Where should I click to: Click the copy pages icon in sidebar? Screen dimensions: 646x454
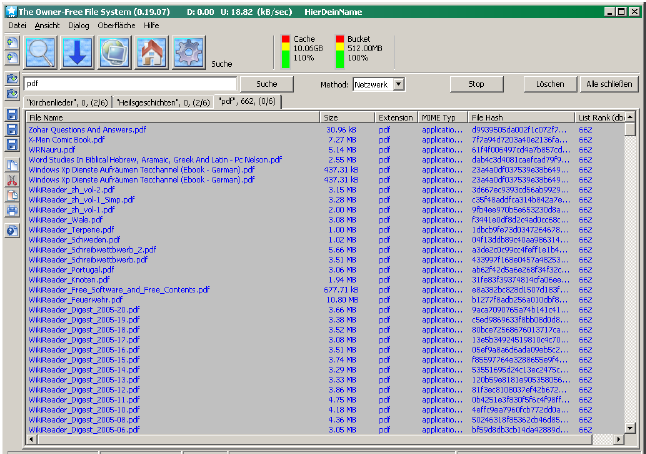(13, 164)
